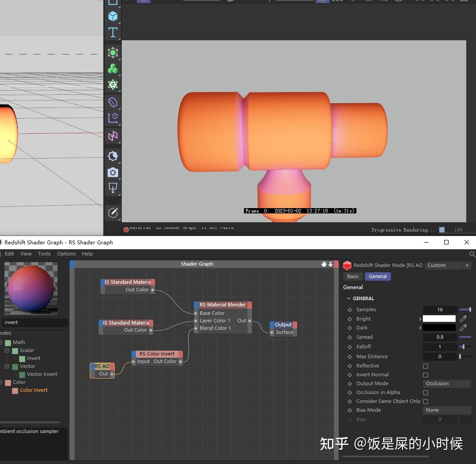Toggle the Invert Normal checkbox
This screenshot has height=464, width=476.
pyautogui.click(x=426, y=375)
